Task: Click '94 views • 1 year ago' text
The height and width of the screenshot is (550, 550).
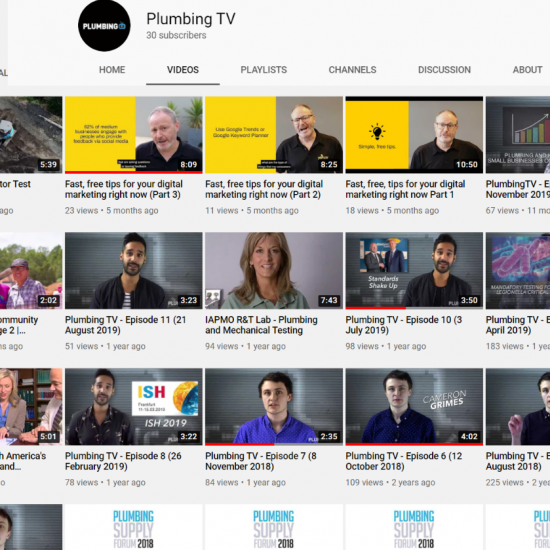Action: coord(246,346)
